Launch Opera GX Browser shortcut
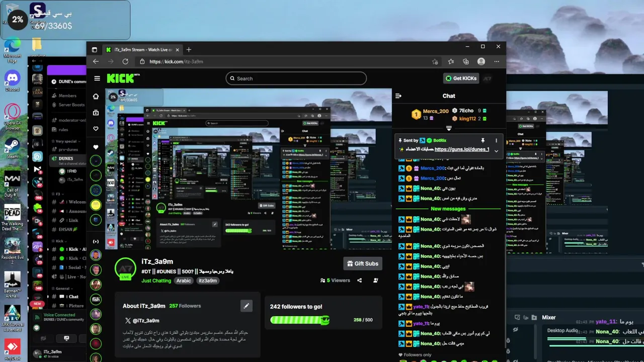The width and height of the screenshot is (644, 362). [12, 117]
